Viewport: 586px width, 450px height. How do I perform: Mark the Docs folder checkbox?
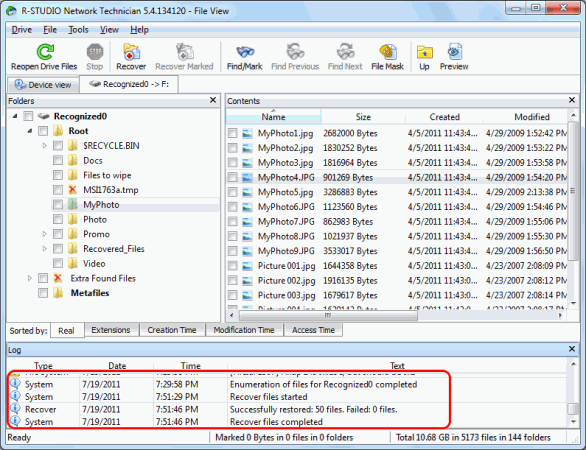(58, 160)
